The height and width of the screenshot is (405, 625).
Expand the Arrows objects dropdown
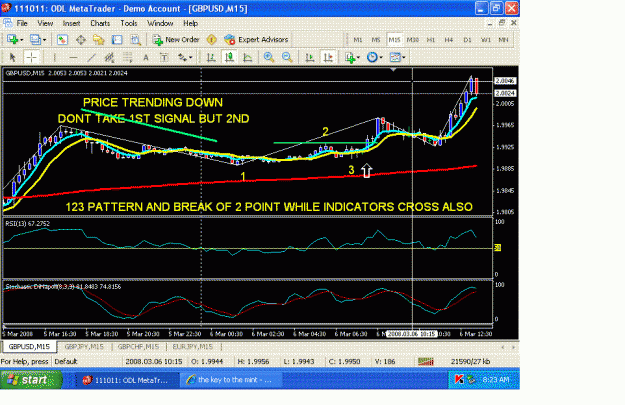pyautogui.click(x=191, y=58)
